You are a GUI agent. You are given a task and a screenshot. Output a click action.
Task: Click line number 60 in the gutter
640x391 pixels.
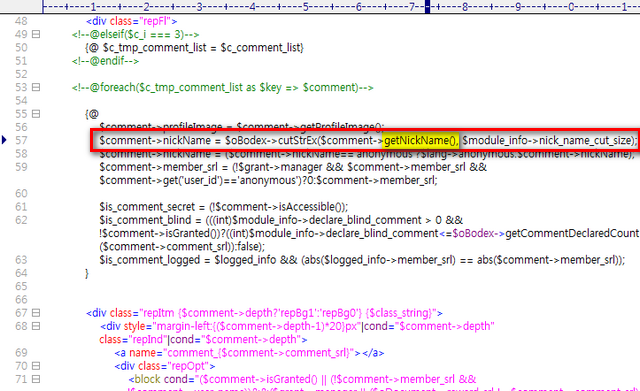coord(21,193)
